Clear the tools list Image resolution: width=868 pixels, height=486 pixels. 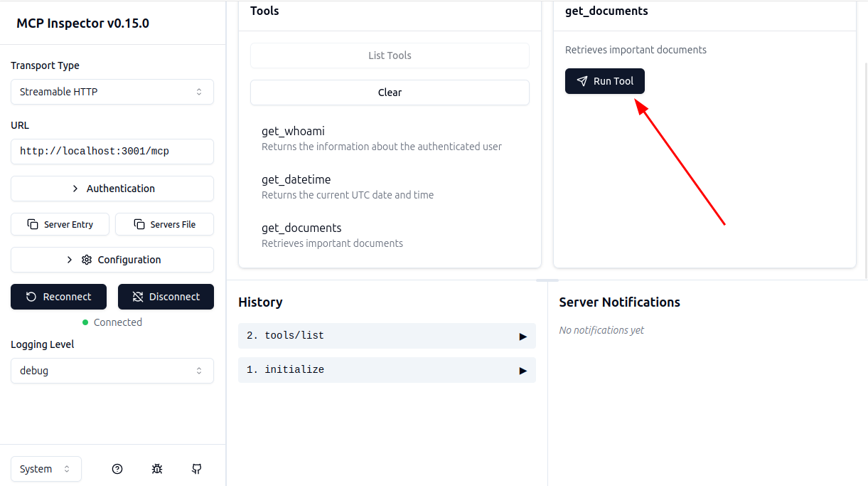click(x=390, y=92)
